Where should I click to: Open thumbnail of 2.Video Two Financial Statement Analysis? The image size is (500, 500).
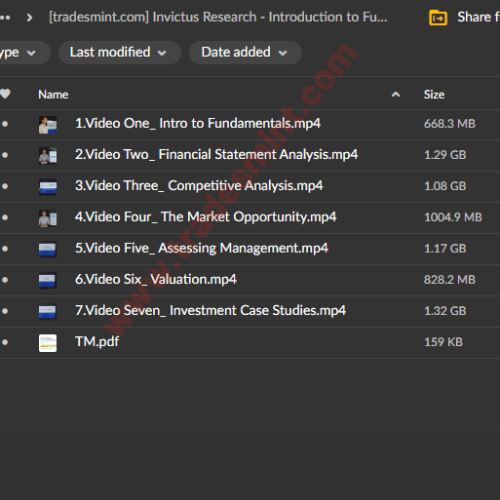[48, 156]
